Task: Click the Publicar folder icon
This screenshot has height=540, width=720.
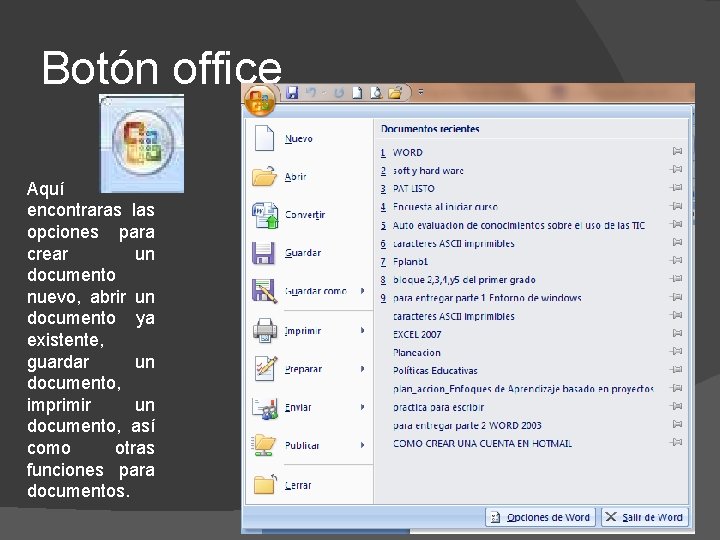Action: pos(264,445)
